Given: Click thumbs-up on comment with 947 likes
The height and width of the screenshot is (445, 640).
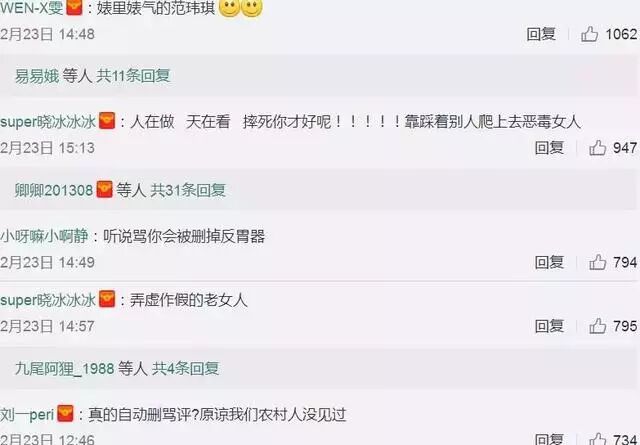Looking at the screenshot, I should pos(598,148).
